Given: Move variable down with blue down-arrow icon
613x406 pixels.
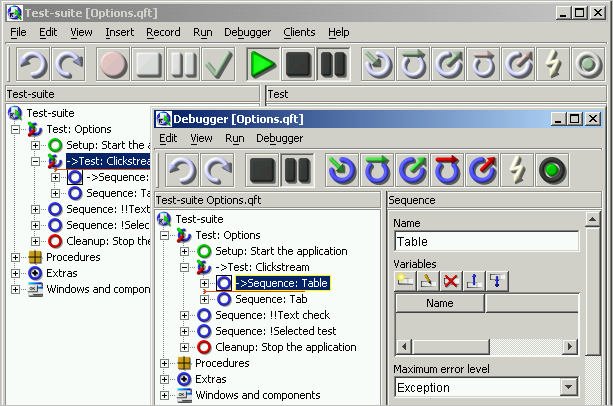Looking at the screenshot, I should click(x=498, y=281).
